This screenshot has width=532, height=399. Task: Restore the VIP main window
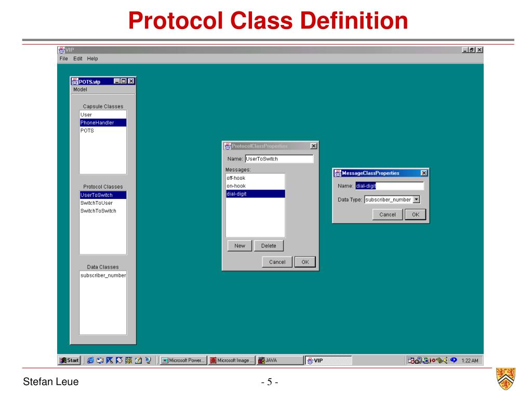point(472,50)
